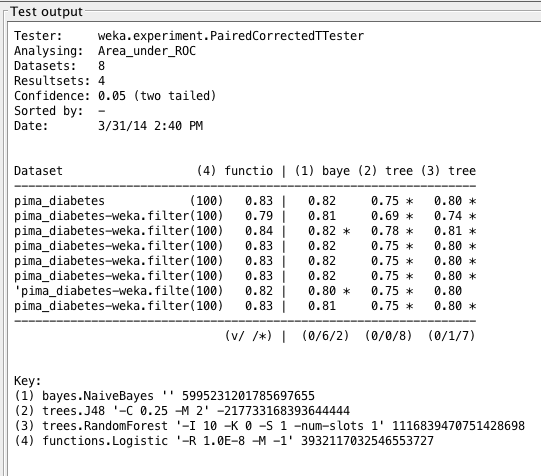Click the (0/0/8) summary count
Image resolution: width=541 pixels, height=476 pixels.
(x=388, y=336)
